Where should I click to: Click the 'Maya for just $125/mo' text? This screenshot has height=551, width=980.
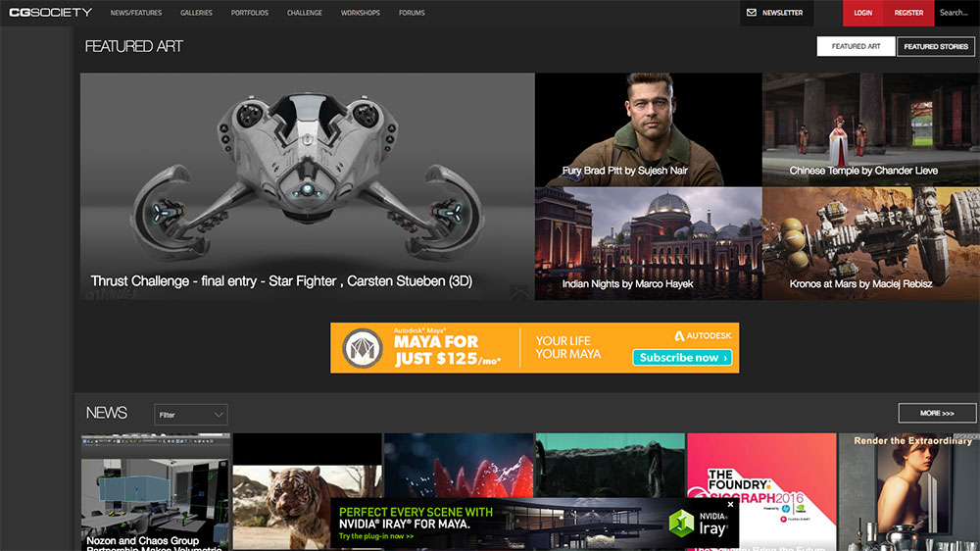pos(446,350)
